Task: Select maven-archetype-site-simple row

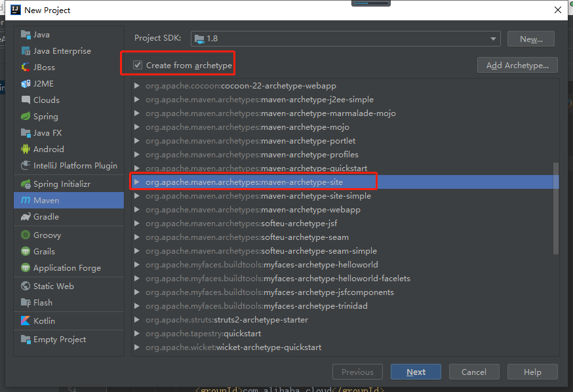Action: tap(345, 196)
